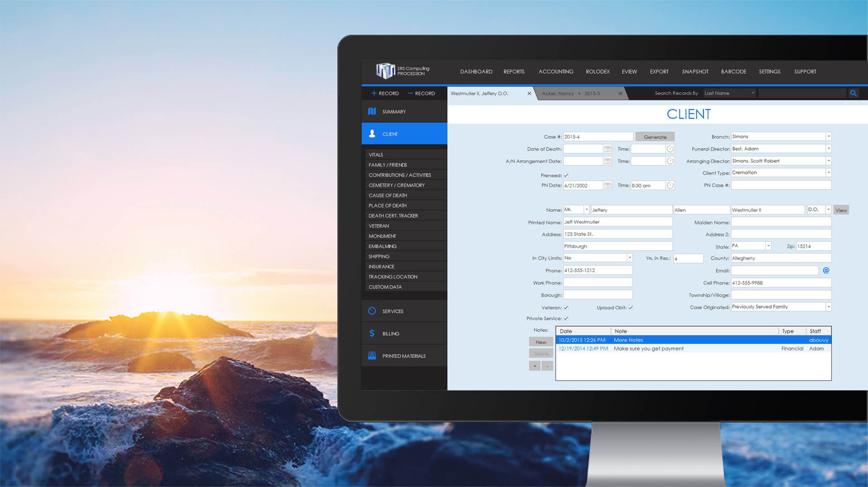
Task: Open the PN Date calendar icon
Action: pyautogui.click(x=608, y=186)
